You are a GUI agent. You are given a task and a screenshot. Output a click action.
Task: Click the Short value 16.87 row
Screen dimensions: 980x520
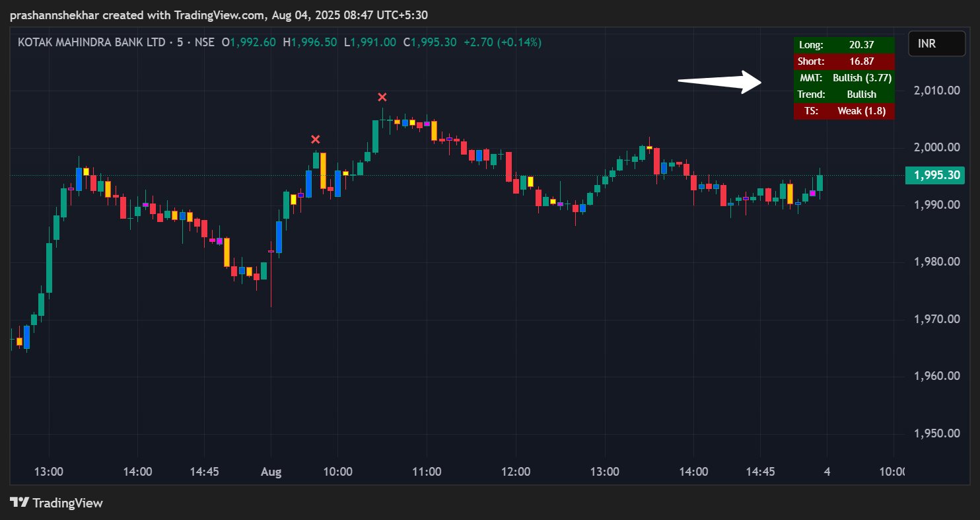pyautogui.click(x=844, y=61)
